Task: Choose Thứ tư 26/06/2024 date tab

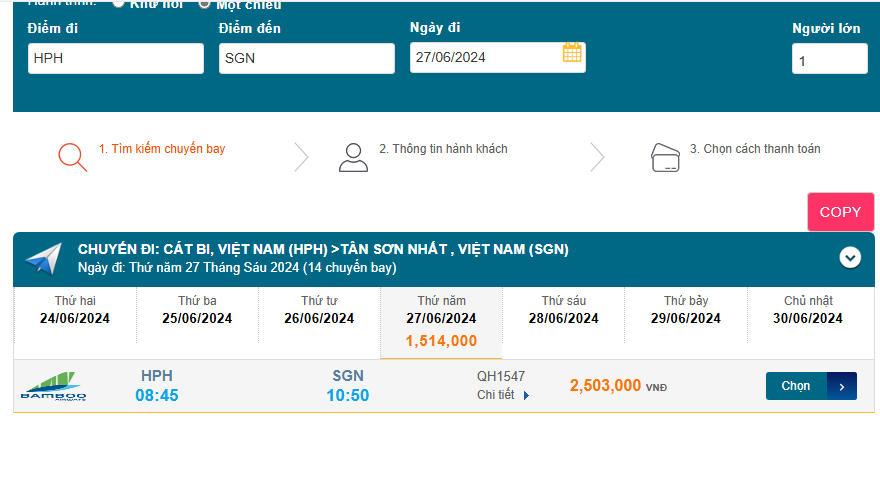Action: (319, 310)
